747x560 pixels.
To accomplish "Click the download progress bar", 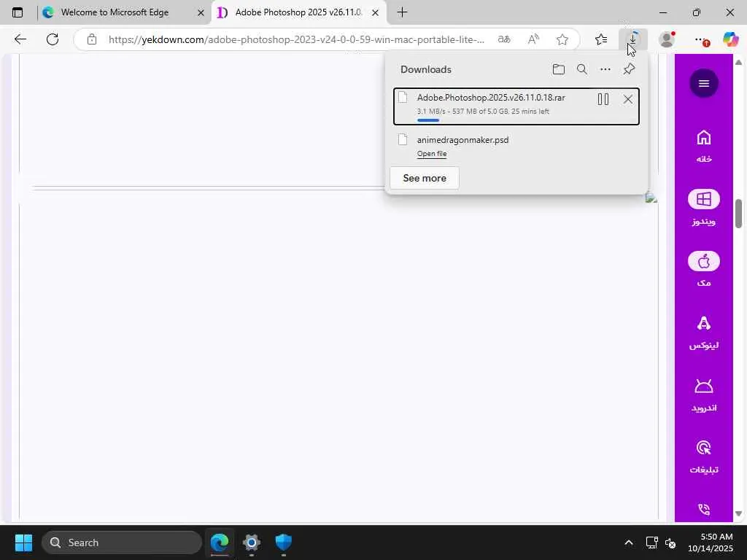I will click(x=427, y=120).
